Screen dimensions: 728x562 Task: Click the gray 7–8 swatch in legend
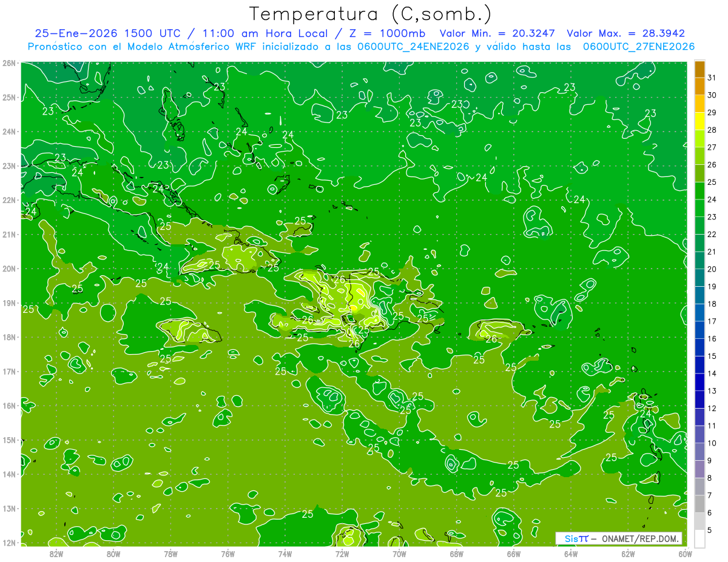699,486
